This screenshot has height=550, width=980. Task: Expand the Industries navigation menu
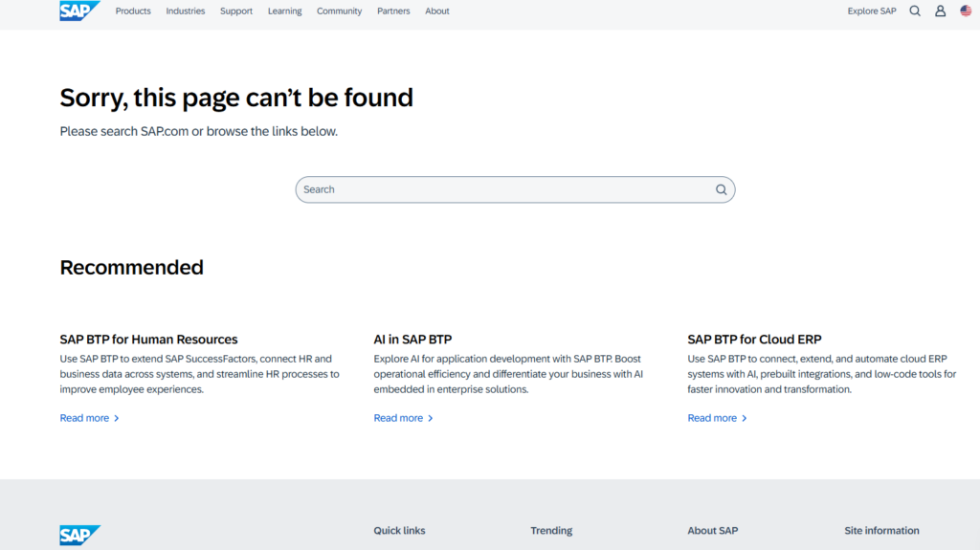click(x=186, y=11)
